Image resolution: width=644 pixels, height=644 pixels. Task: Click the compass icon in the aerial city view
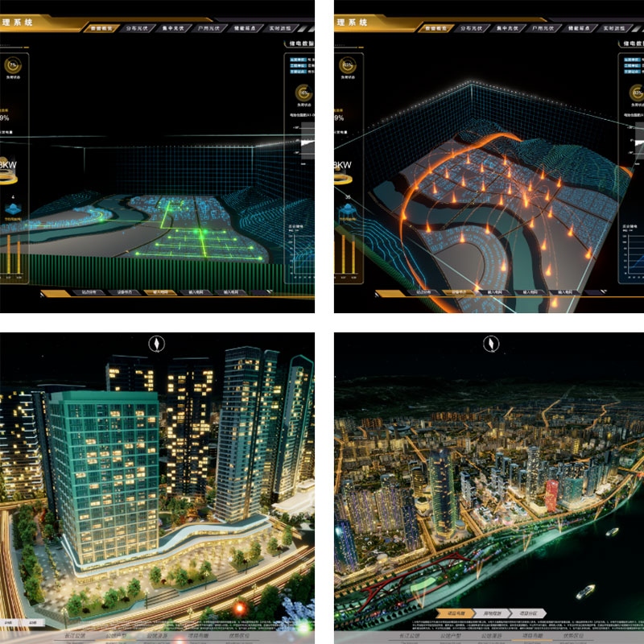click(488, 344)
